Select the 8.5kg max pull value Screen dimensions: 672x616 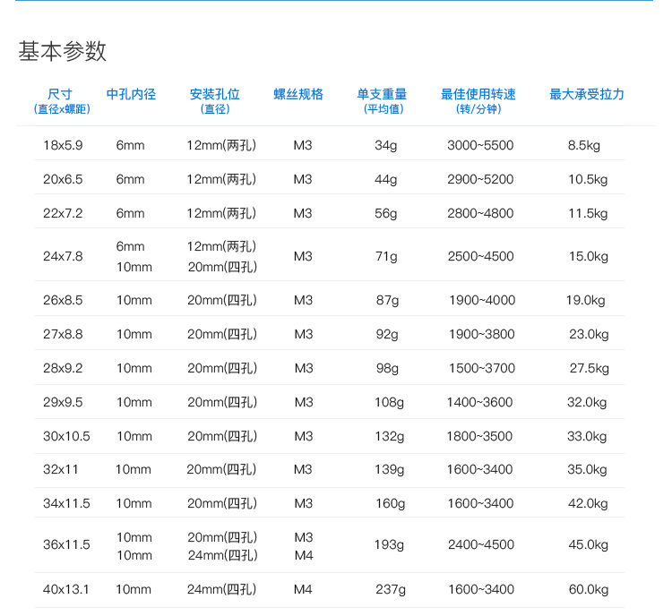coord(584,145)
